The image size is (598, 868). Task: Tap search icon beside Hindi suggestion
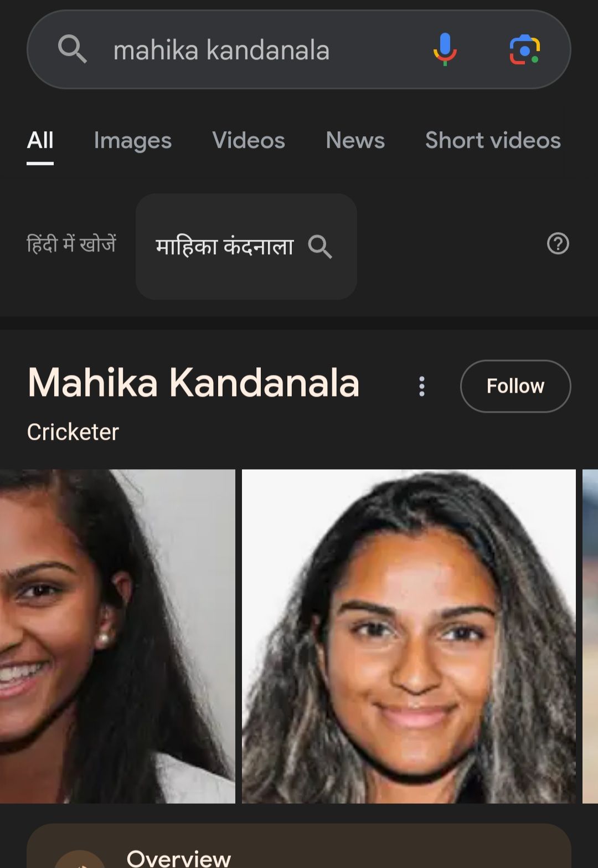coord(320,246)
